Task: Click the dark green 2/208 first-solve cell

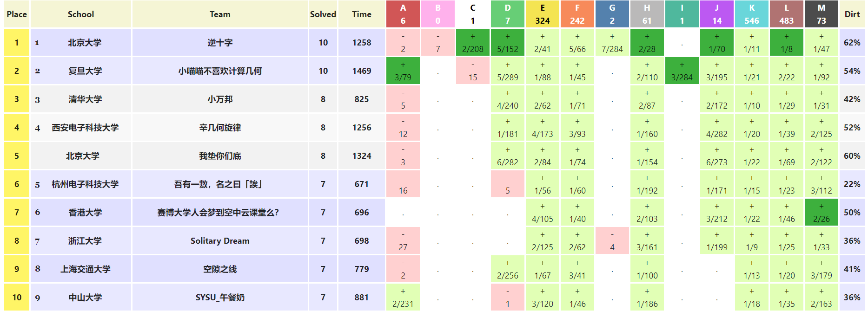Action: (x=472, y=43)
